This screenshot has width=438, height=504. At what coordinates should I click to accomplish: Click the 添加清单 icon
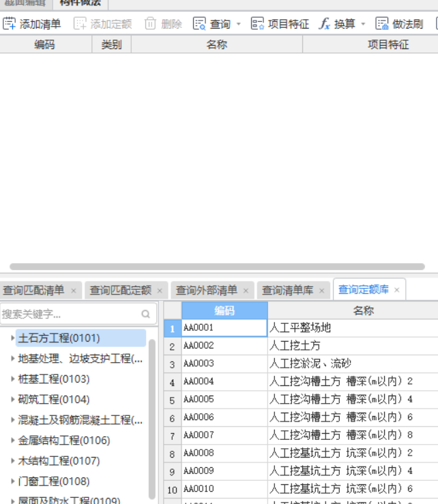(10, 24)
